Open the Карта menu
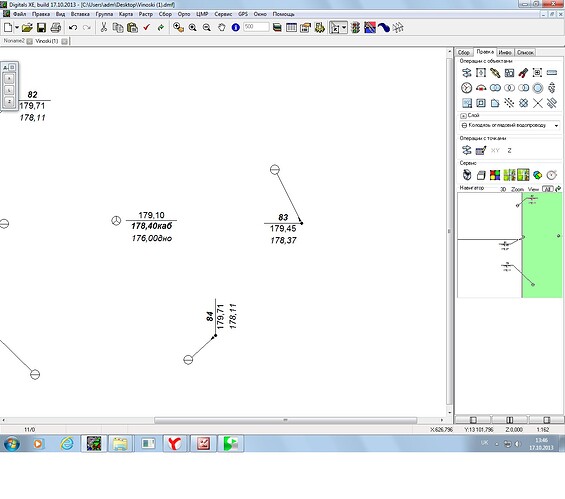Screen dimensions: 565x499 (126, 14)
